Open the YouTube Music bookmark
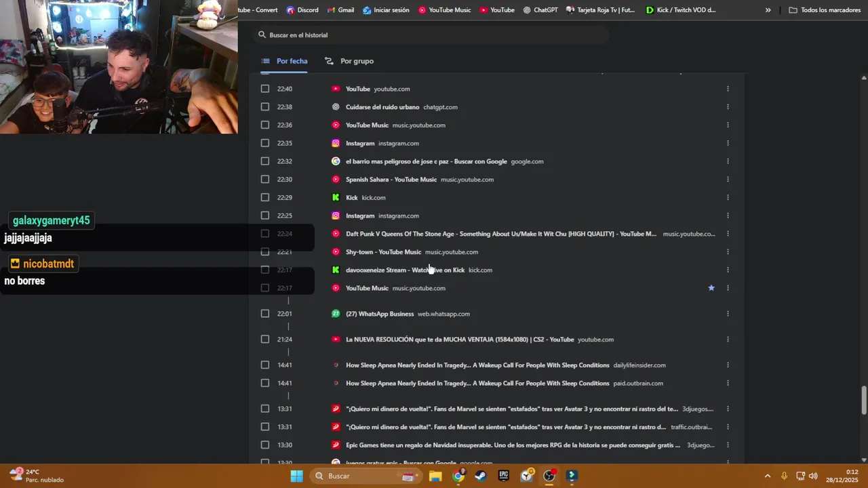Viewport: 868px width, 488px height. 445,10
